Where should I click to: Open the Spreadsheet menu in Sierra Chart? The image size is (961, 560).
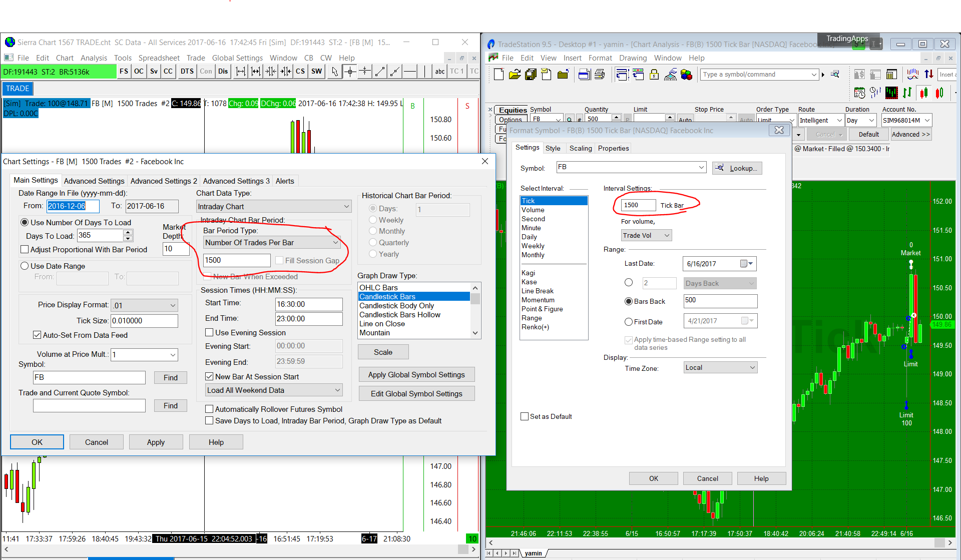click(159, 58)
